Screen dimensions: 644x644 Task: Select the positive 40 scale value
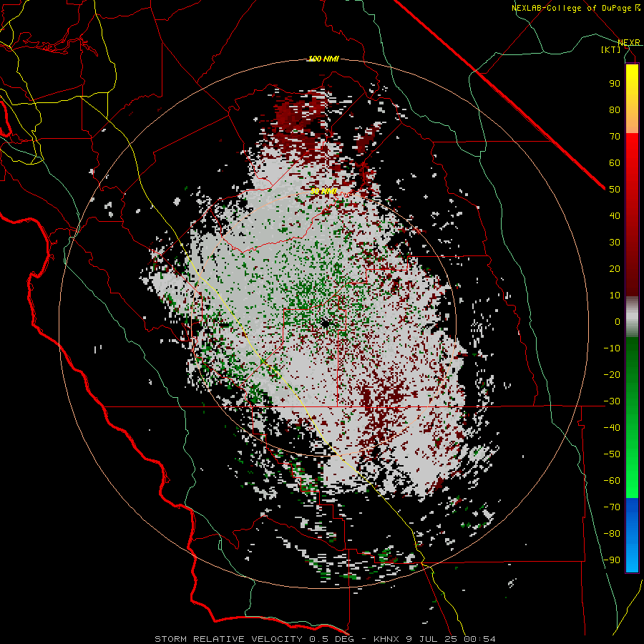[615, 216]
